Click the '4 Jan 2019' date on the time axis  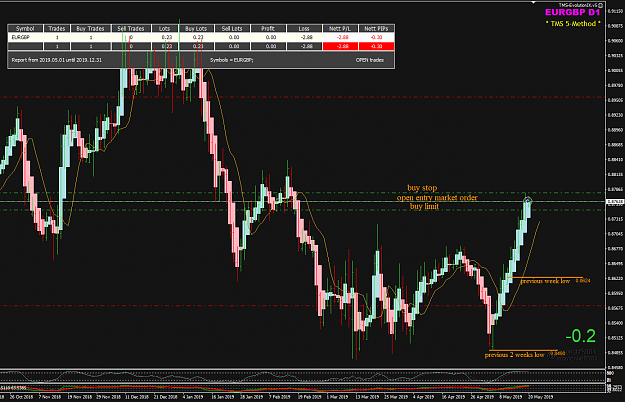(193, 397)
